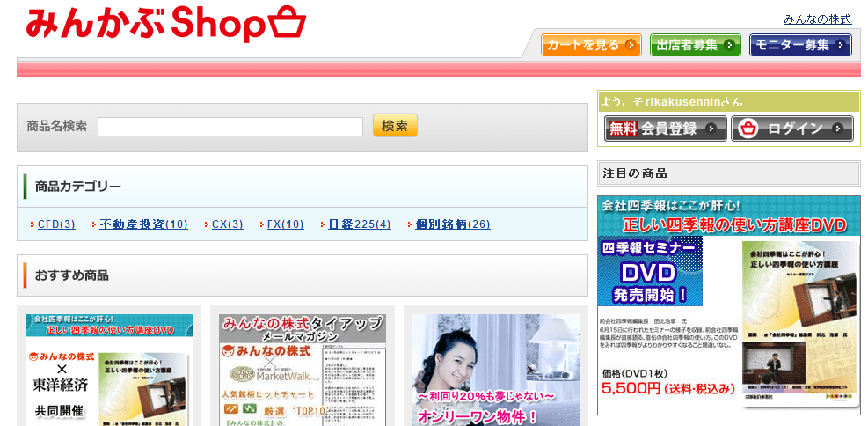Click 正しい四季報の使い方講座DVD title in sidebar

pos(734,225)
